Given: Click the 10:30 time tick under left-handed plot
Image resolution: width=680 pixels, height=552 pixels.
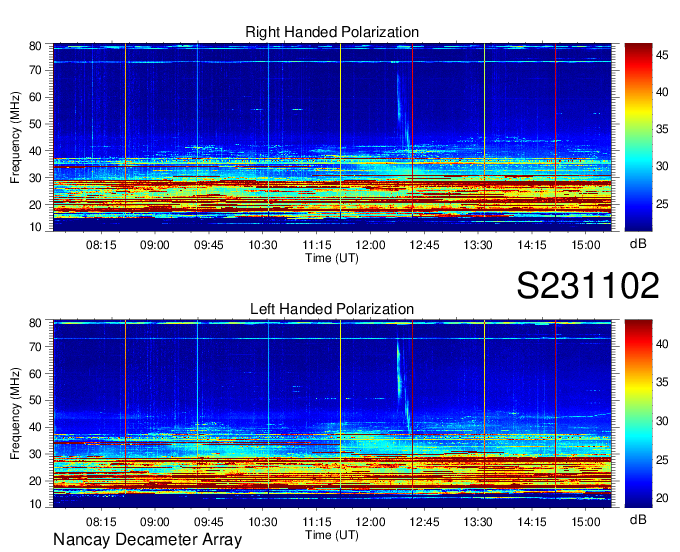Looking at the screenshot, I should 263,522.
